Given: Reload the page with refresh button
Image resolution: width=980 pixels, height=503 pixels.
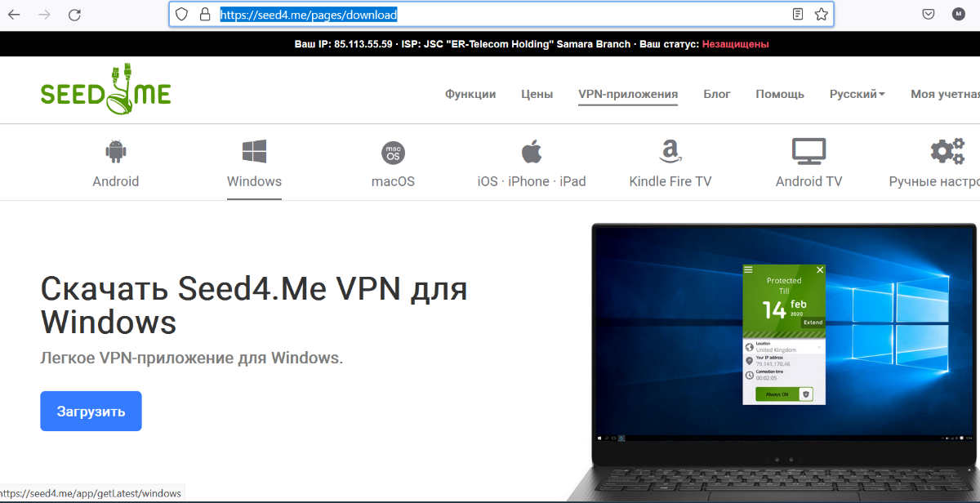Looking at the screenshot, I should pos(74,15).
